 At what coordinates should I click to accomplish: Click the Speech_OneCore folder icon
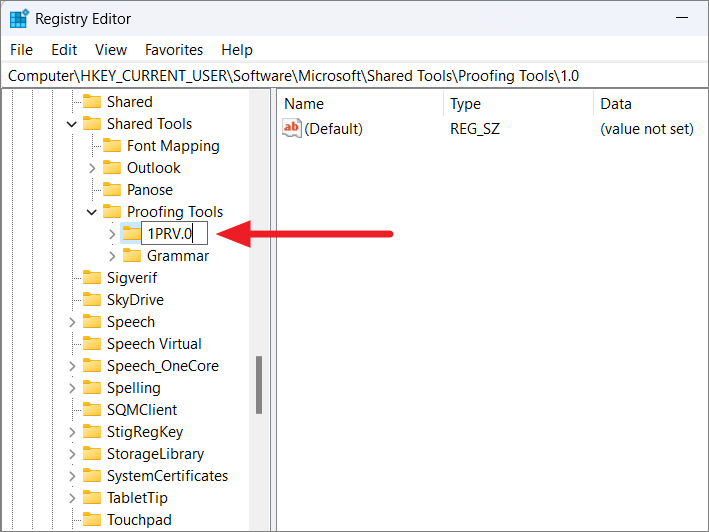(x=92, y=366)
